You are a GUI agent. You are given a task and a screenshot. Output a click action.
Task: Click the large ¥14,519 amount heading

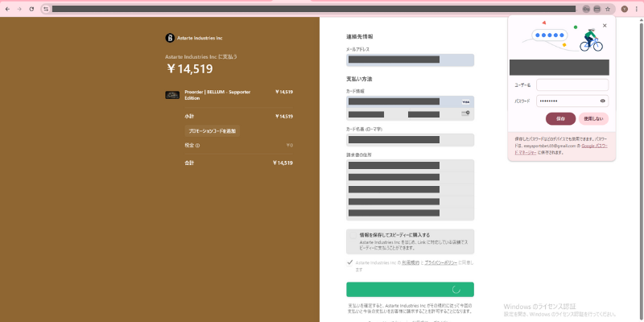pyautogui.click(x=190, y=69)
